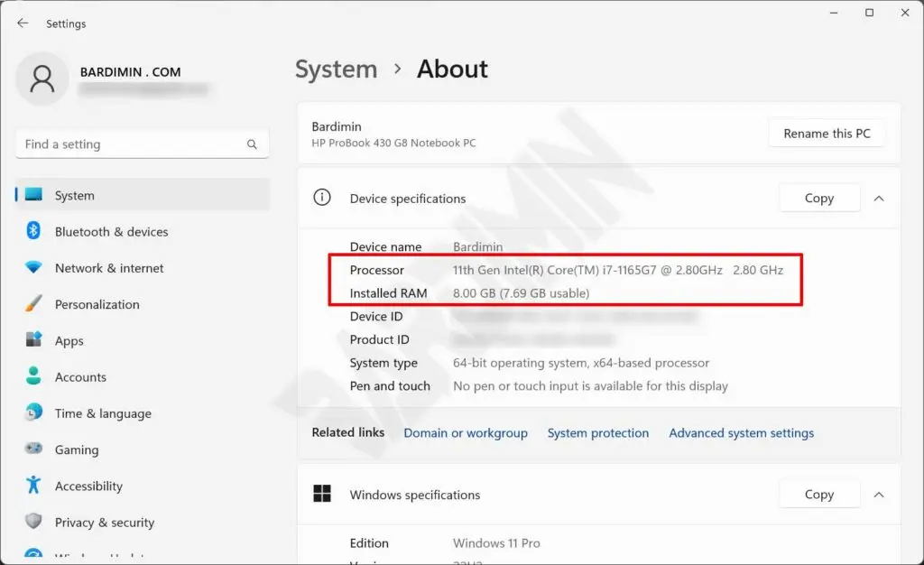Focus the Find a setting search box
The width and height of the screenshot is (924, 565).
click(x=142, y=144)
